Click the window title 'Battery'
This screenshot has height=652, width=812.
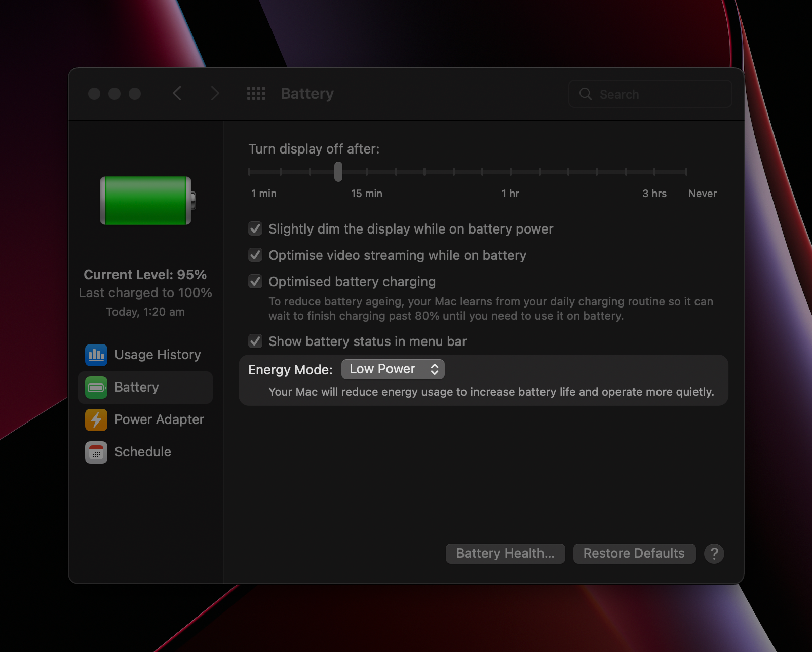[307, 94]
